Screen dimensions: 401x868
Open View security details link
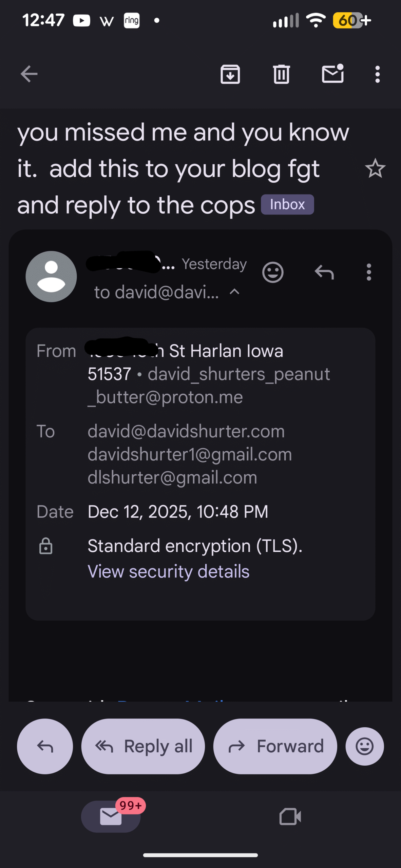coord(169,572)
